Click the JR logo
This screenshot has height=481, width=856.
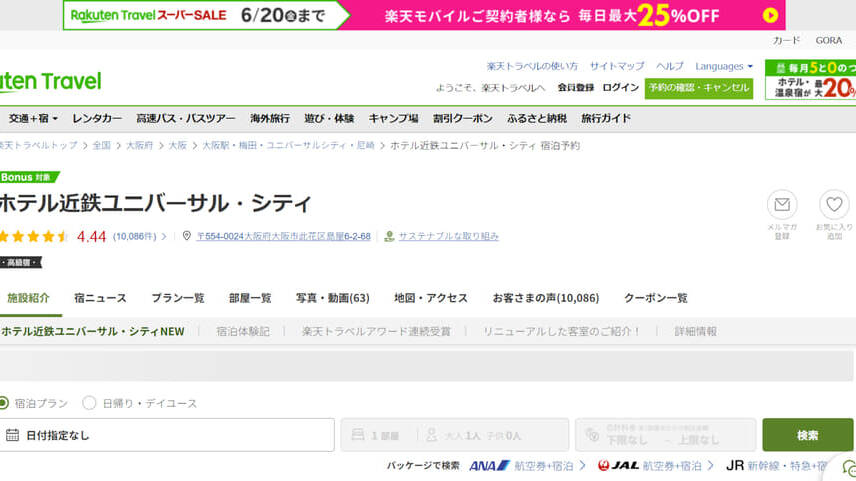click(x=735, y=466)
